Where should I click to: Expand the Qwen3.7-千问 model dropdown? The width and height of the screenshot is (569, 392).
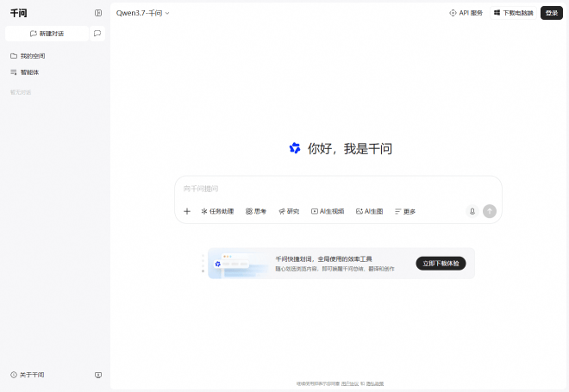[142, 13]
